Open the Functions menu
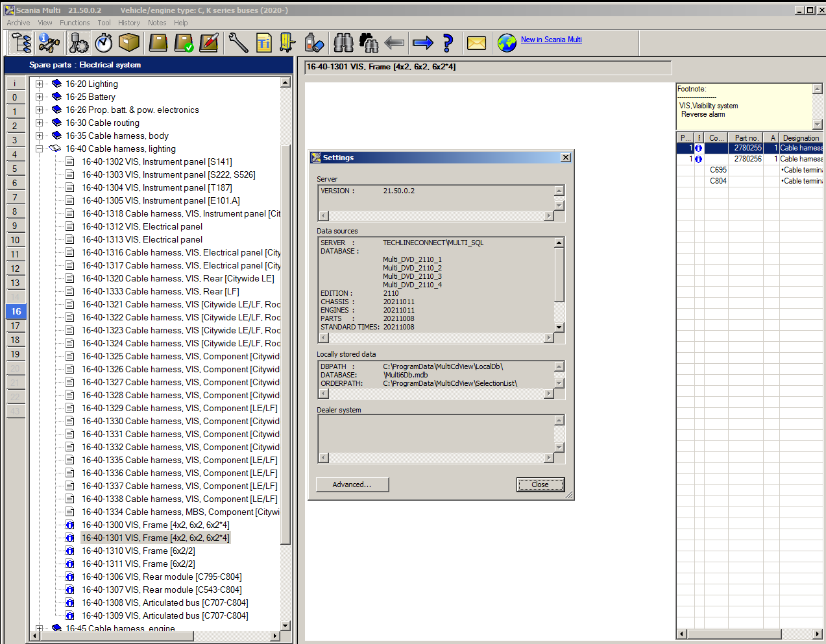The width and height of the screenshot is (826, 644). point(75,23)
